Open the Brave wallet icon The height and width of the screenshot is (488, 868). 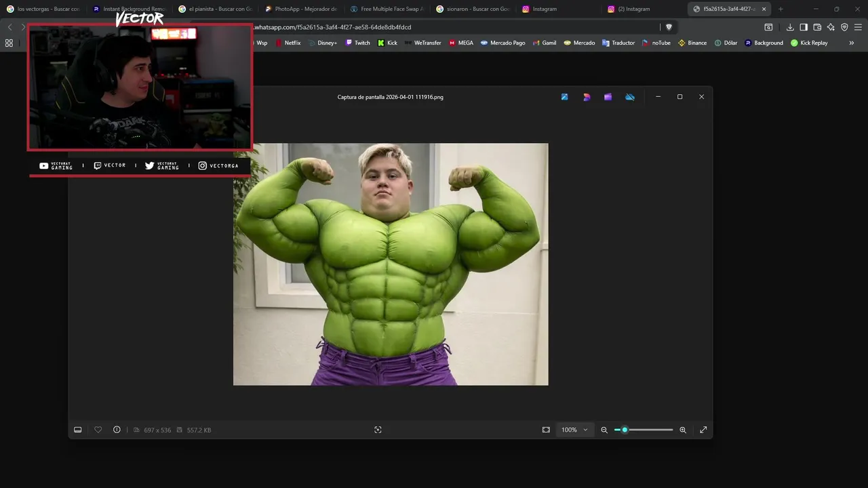pos(817,27)
